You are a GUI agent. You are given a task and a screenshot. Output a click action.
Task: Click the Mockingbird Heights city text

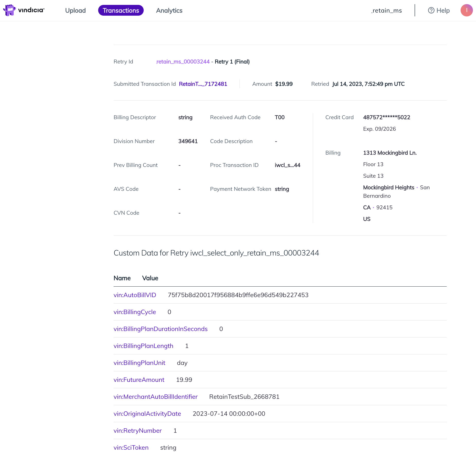tap(389, 187)
